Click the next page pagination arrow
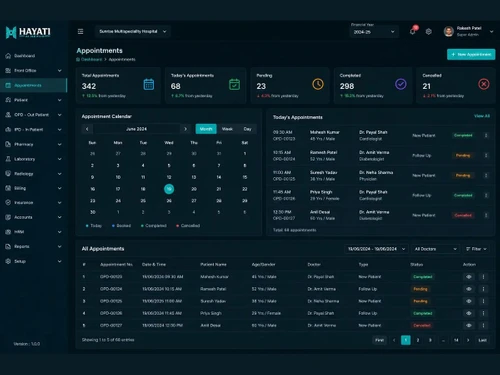This screenshot has height=375, width=500. click(x=468, y=340)
